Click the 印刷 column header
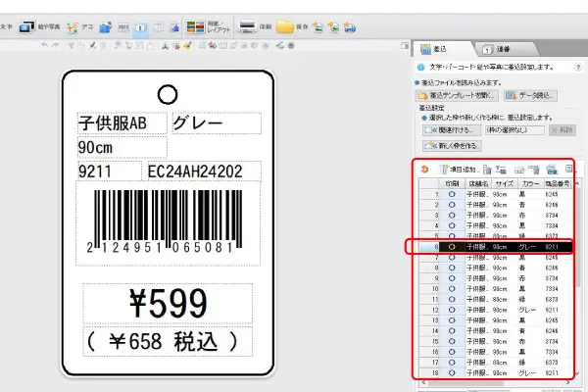 tap(452, 184)
